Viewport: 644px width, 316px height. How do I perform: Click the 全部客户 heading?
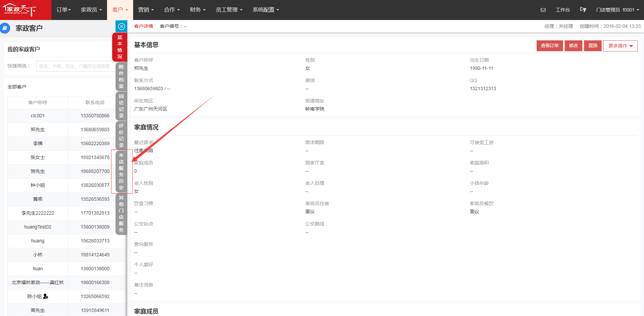(17, 87)
